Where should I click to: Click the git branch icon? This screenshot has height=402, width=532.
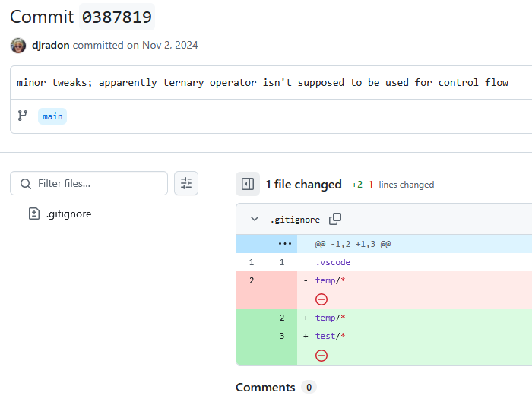[23, 116]
